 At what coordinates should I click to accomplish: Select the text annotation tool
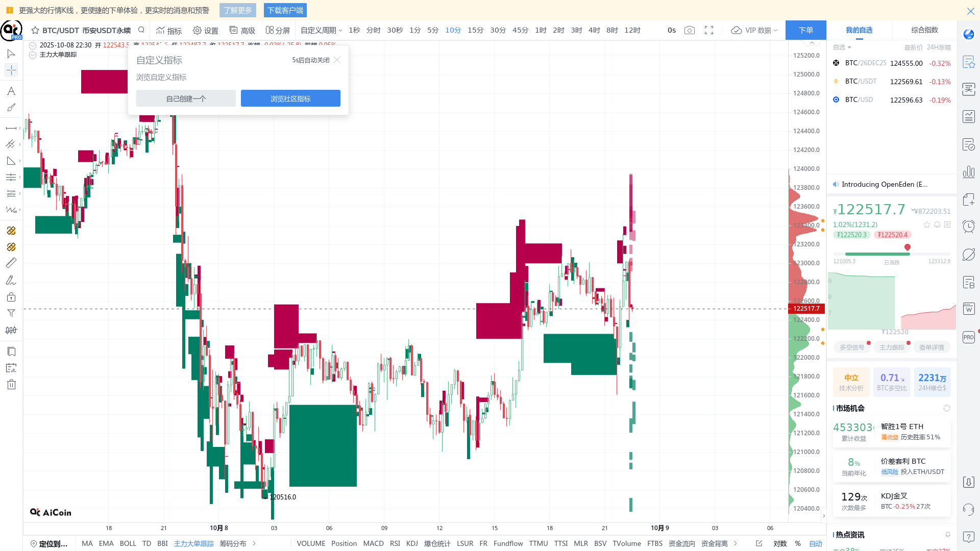tap(11, 91)
